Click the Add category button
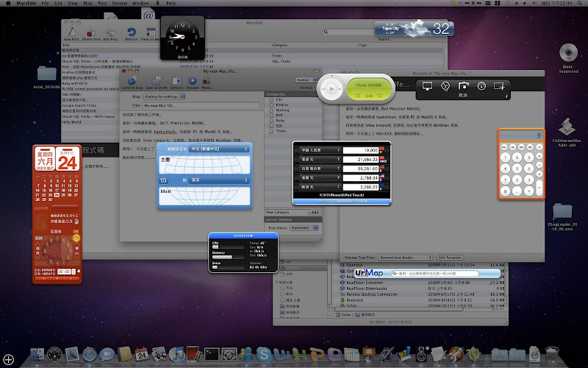Image resolution: width=588 pixels, height=368 pixels. click(x=315, y=212)
